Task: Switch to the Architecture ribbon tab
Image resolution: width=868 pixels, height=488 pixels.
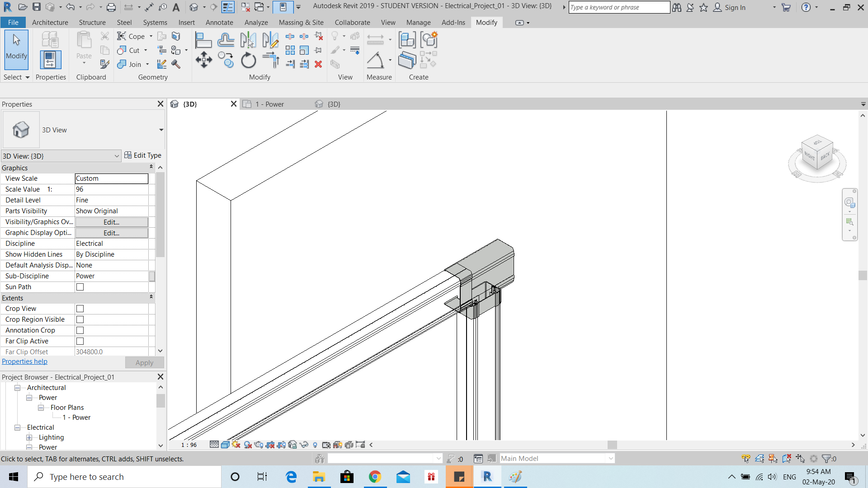Action: pos(50,22)
